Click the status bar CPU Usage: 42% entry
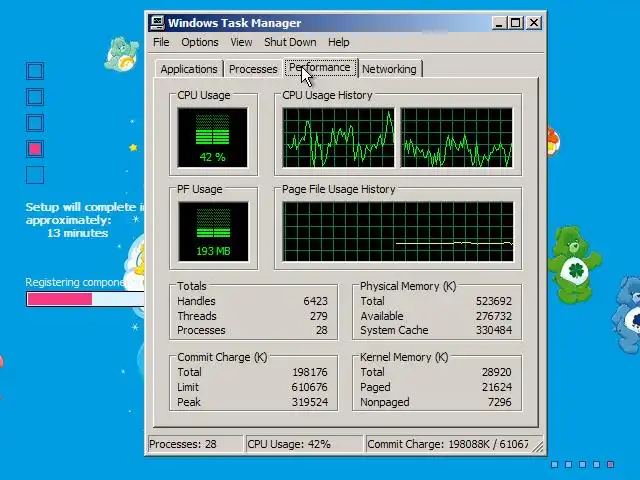 pos(304,444)
